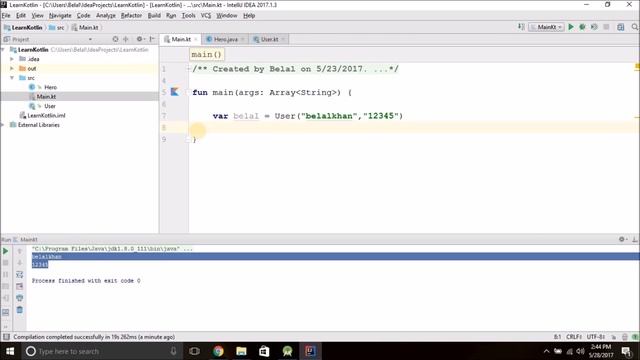
Task: Open the Edit menu
Action: pos(21,16)
